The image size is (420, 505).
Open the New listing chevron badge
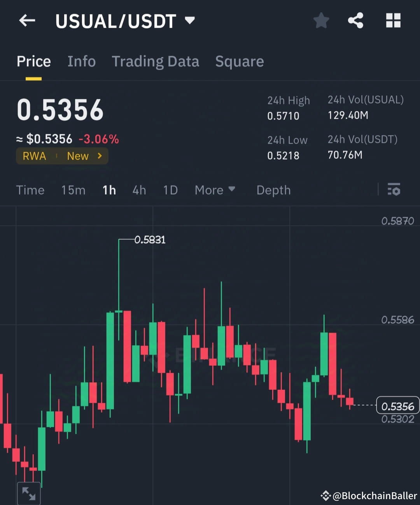tap(86, 156)
